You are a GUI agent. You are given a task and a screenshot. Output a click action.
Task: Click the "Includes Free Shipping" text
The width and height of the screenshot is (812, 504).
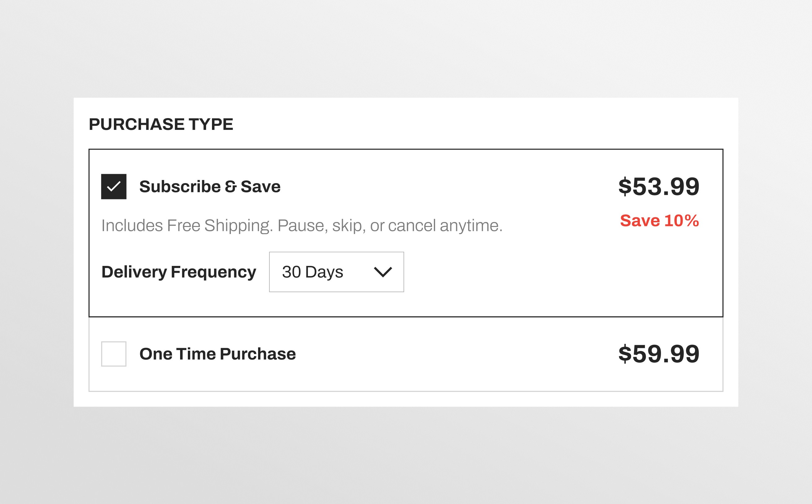click(187, 226)
